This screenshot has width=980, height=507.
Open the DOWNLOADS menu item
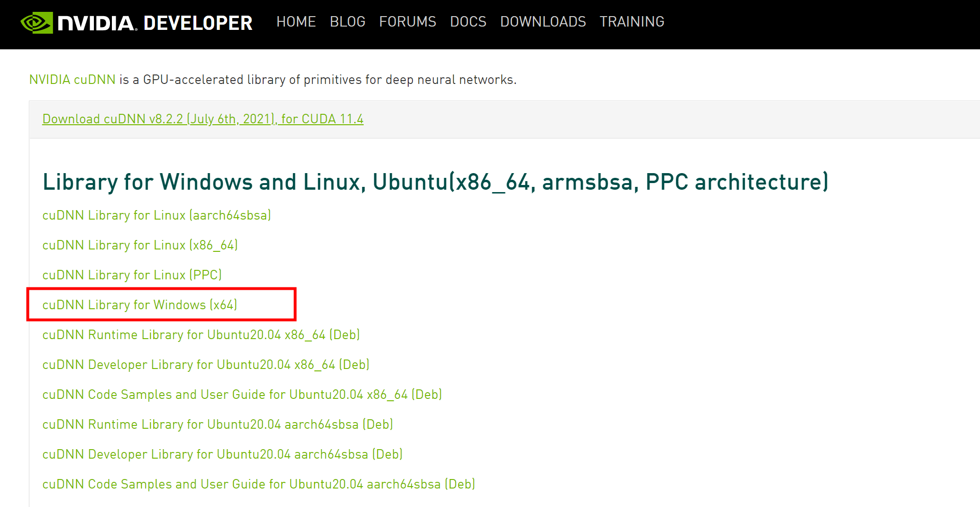pyautogui.click(x=543, y=22)
